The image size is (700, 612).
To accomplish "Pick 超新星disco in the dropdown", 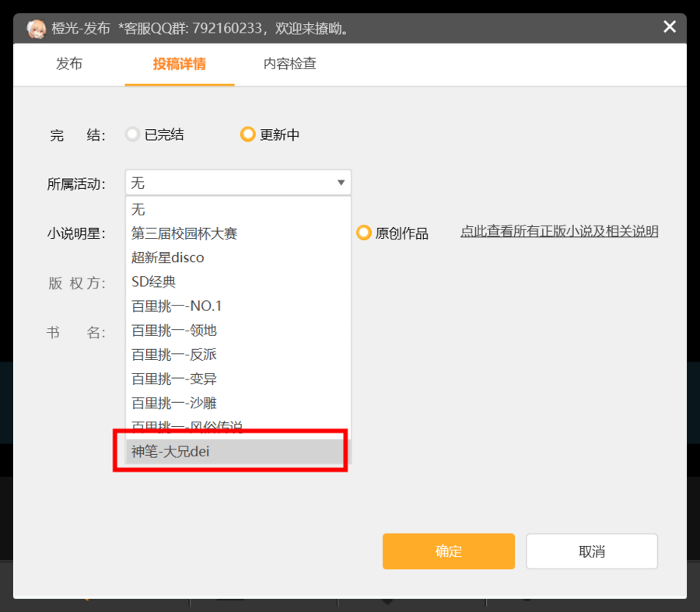I will coord(168,257).
